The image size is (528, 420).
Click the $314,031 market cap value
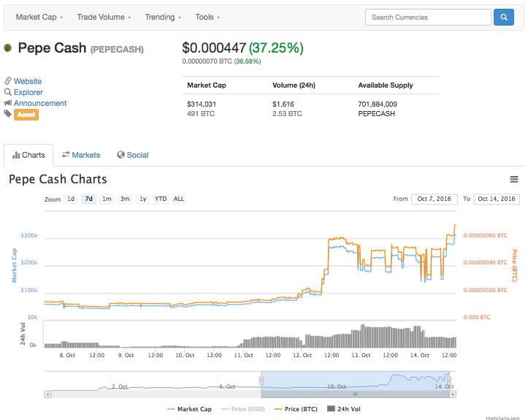pos(202,104)
